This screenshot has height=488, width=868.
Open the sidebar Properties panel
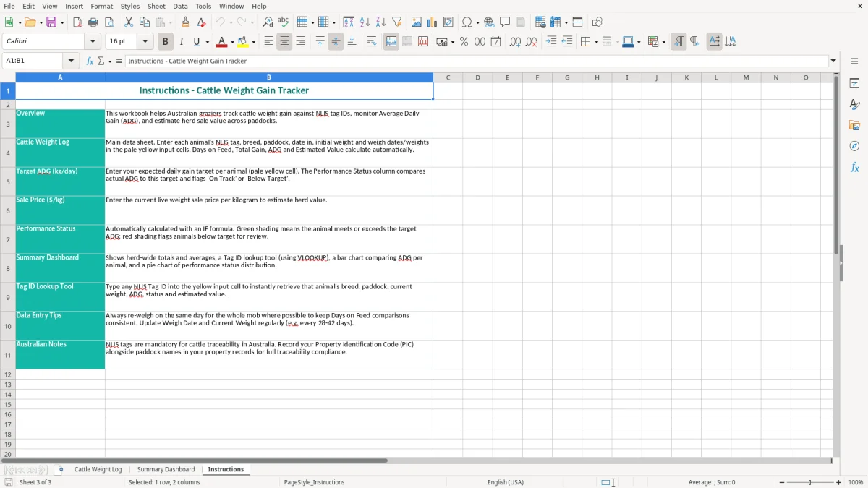coord(854,83)
